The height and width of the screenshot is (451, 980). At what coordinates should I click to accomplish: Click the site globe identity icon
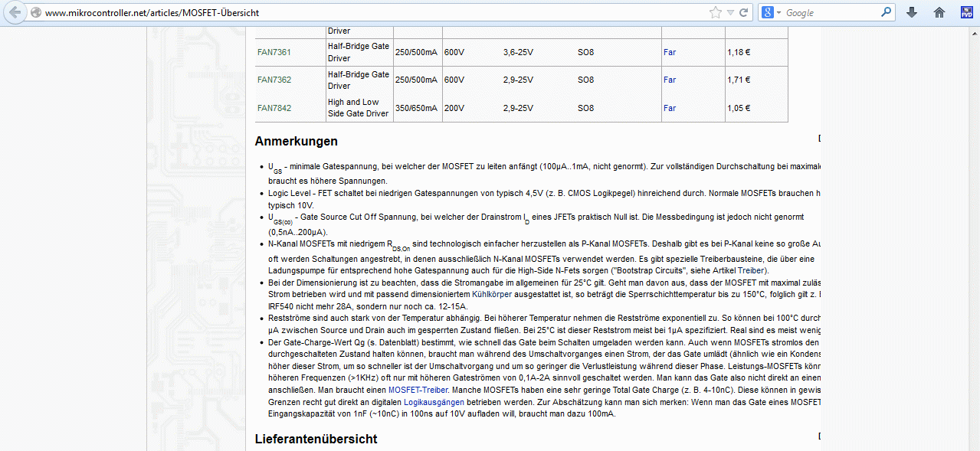click(35, 13)
